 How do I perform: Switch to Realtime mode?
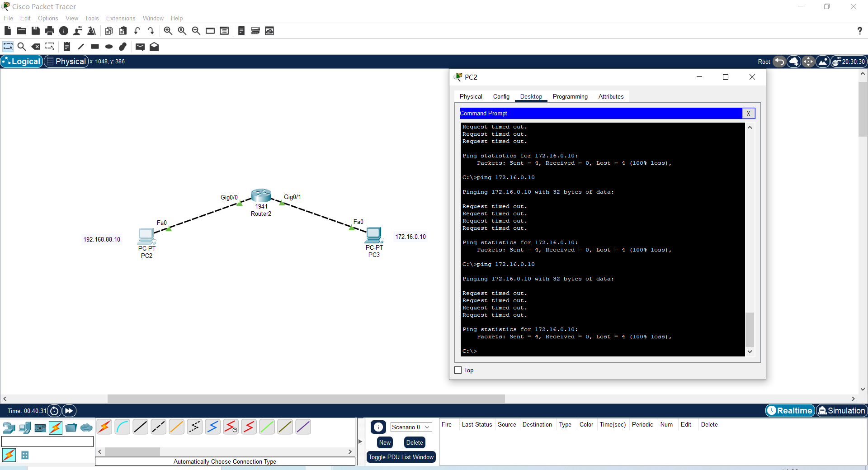790,411
